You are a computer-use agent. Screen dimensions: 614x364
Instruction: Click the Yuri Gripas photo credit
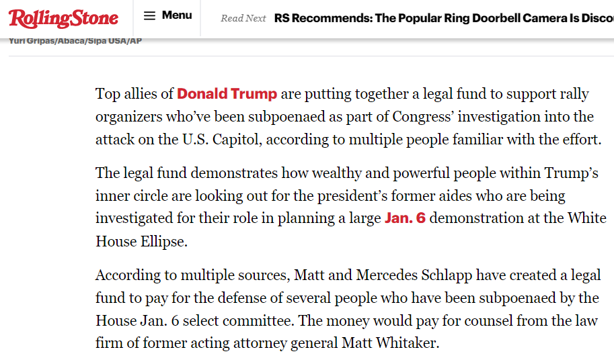(75, 41)
